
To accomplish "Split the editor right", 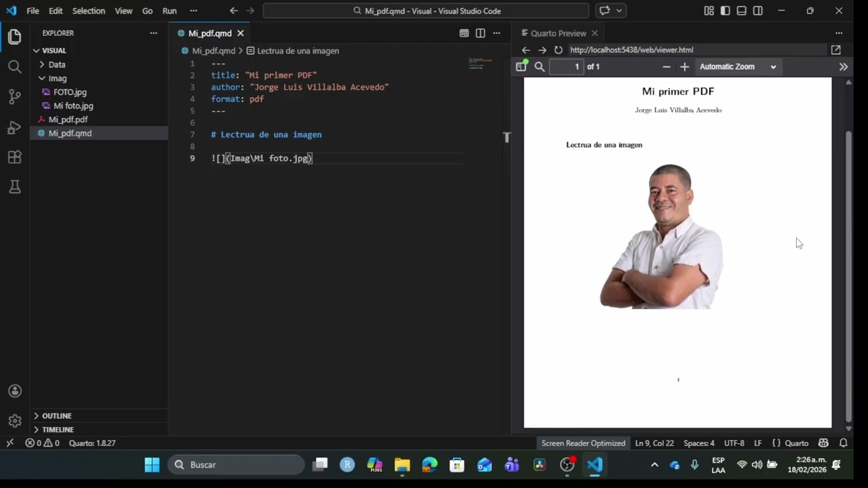I will (x=480, y=33).
